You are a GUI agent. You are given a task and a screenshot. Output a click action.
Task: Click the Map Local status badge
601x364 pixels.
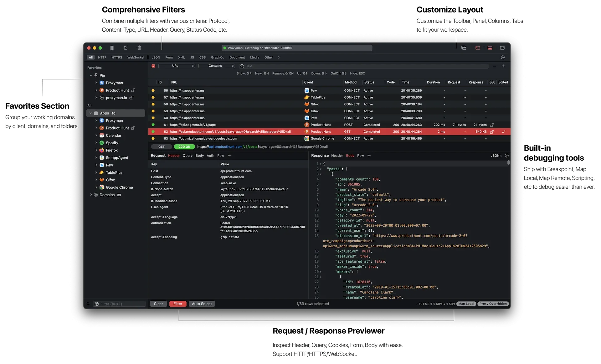466,304
